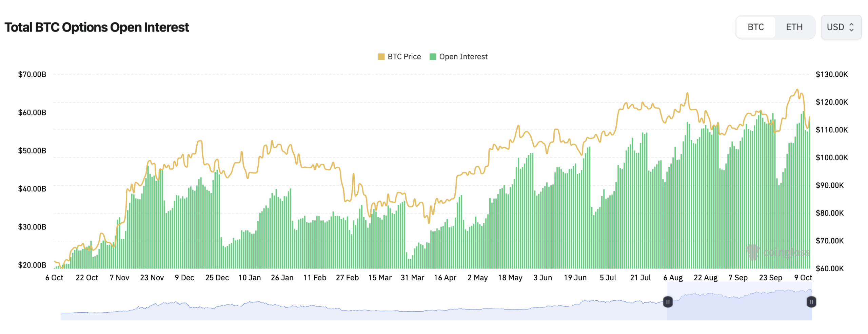Click the green Open Interest legend icon
The image size is (868, 334).
coord(433,56)
